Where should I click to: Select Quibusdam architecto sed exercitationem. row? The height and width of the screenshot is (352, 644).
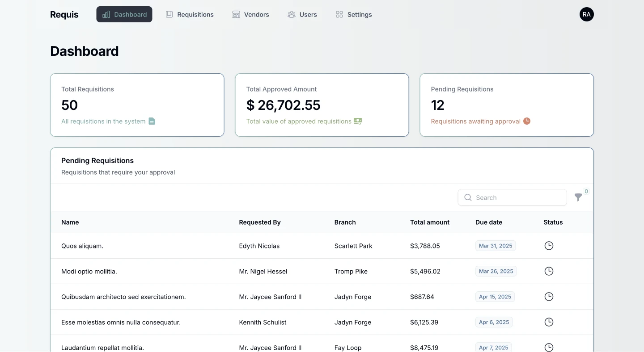[322, 297]
